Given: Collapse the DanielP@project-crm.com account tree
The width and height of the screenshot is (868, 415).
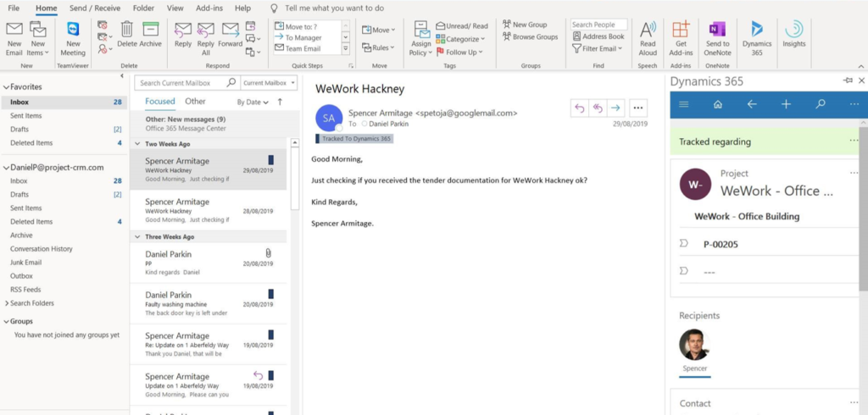Looking at the screenshot, I should tap(7, 168).
